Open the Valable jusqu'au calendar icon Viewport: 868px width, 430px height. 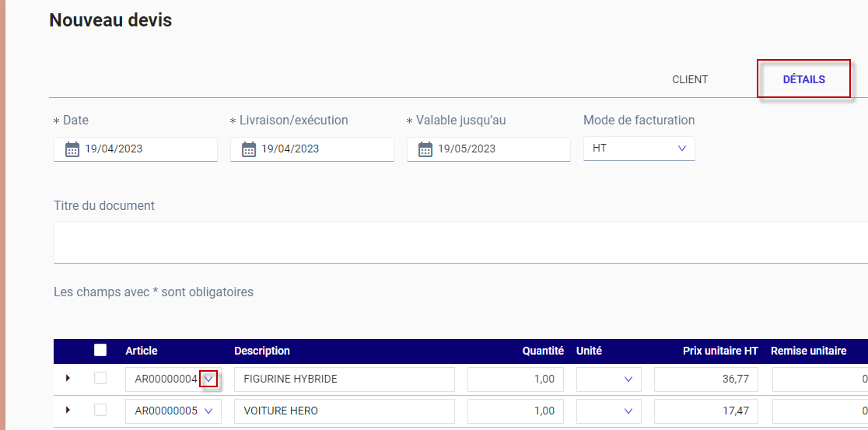pyautogui.click(x=425, y=149)
